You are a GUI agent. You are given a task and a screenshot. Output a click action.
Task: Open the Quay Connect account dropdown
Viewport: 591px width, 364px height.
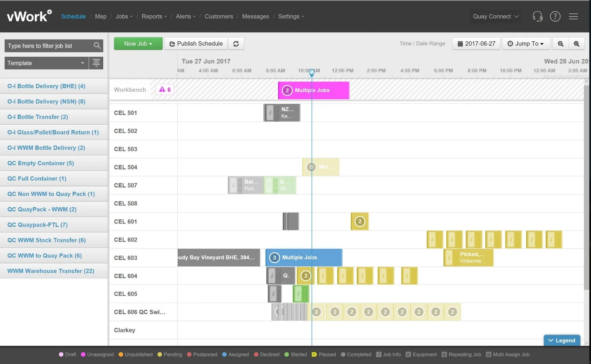tap(496, 17)
